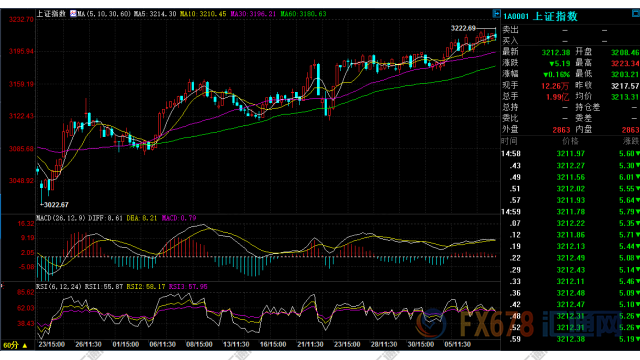Select the 14:58 tick row
Screen dimensions: 640x360
click(570, 153)
